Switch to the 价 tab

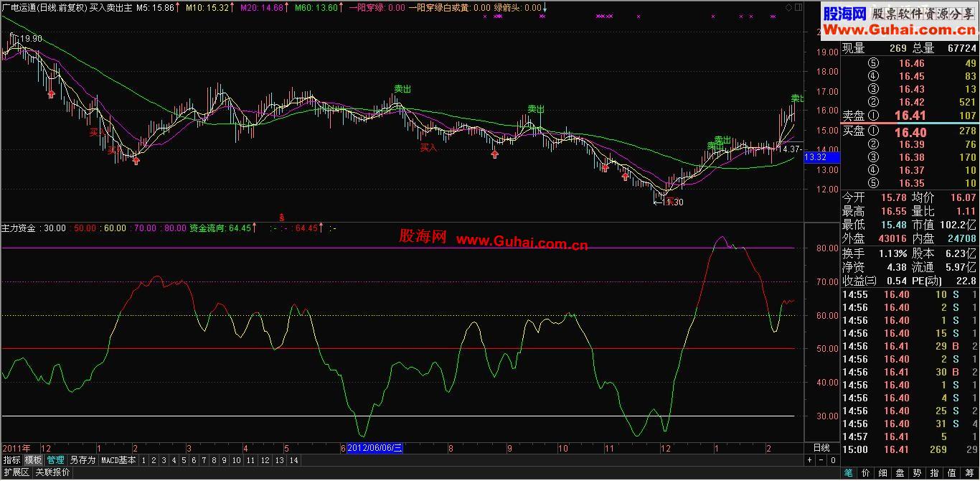[866, 473]
